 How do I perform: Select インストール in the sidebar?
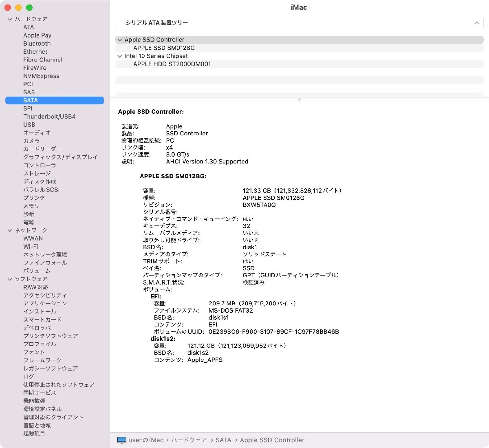pos(40,312)
